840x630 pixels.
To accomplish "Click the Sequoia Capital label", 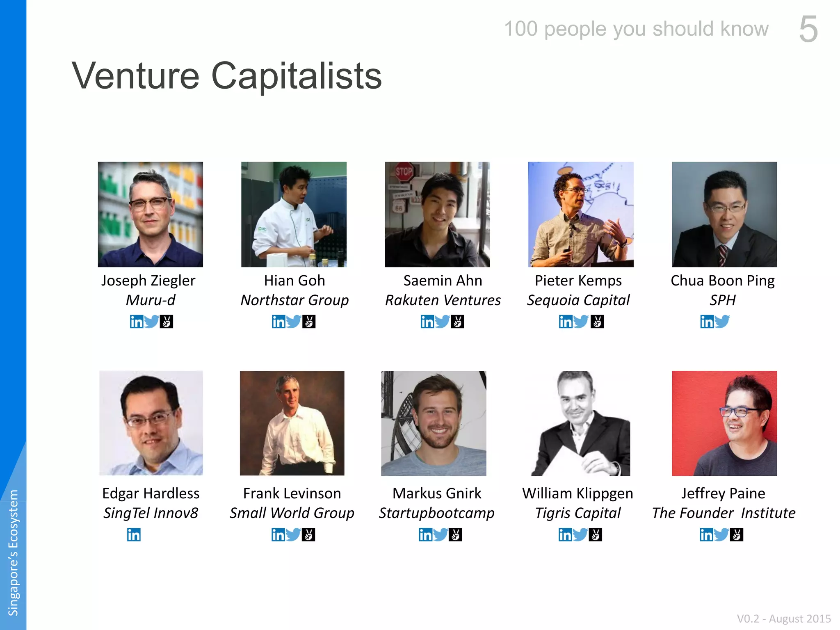I will coord(578,300).
